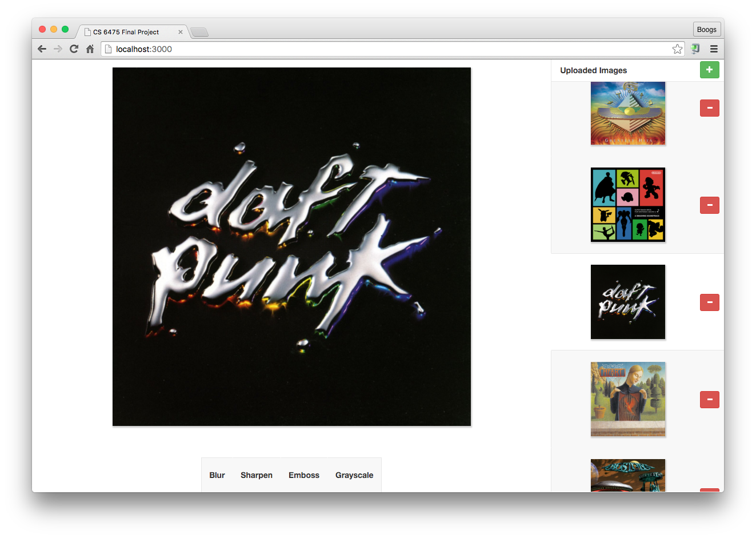The width and height of the screenshot is (756, 538).
Task: Apply the Grayscale filter
Action: tap(354, 475)
